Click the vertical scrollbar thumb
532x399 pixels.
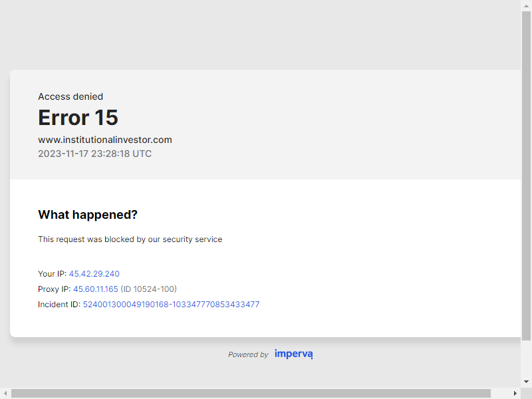[526, 176]
